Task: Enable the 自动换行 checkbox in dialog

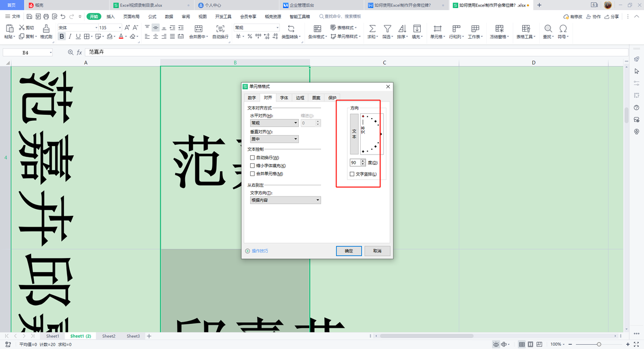Action: click(x=252, y=158)
